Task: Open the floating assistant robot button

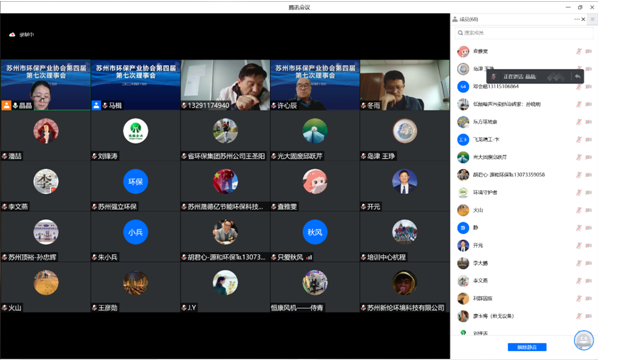Action: click(584, 340)
